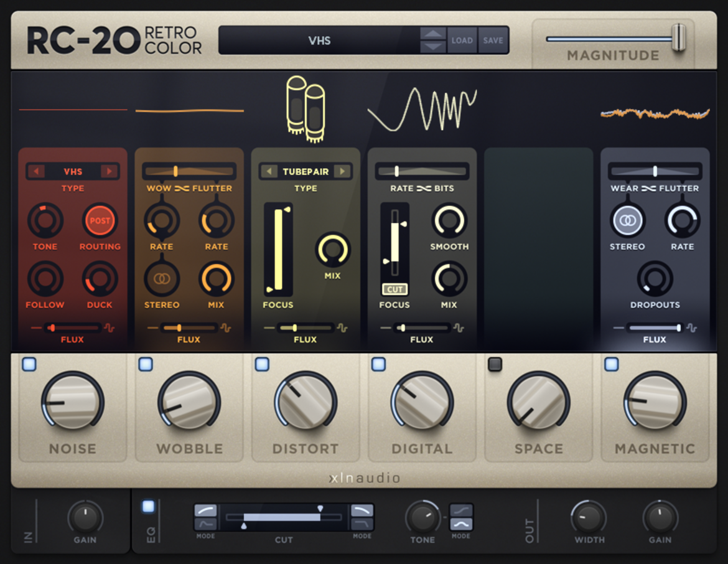Select next noise type after VHS
The width and height of the screenshot is (728, 564).
click(x=110, y=171)
